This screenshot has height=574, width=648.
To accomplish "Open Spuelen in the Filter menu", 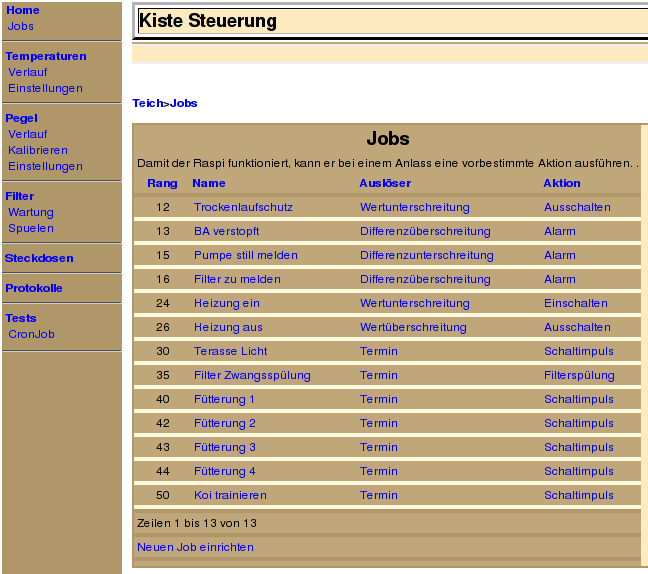I will point(31,228).
